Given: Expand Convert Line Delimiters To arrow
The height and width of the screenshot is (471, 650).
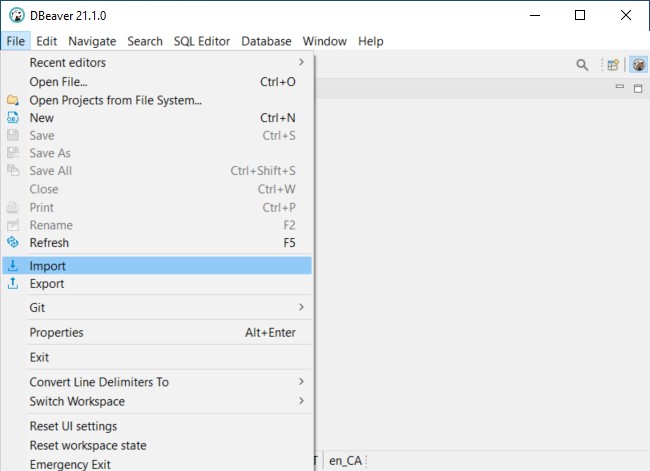Looking at the screenshot, I should pyautogui.click(x=301, y=381).
